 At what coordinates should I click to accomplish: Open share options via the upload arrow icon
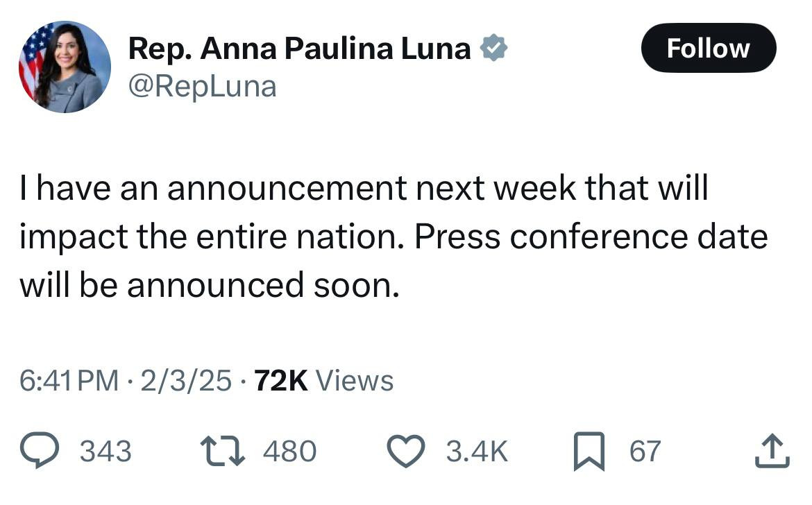tap(771, 452)
